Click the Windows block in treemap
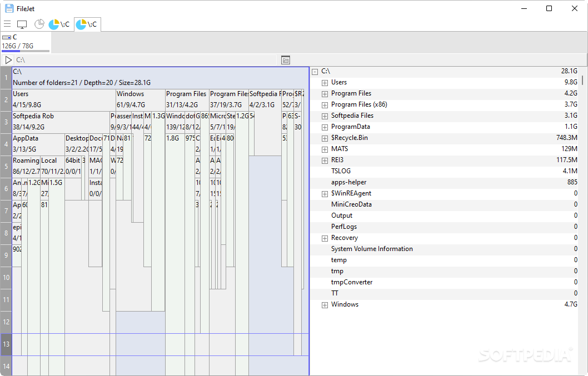 point(140,100)
